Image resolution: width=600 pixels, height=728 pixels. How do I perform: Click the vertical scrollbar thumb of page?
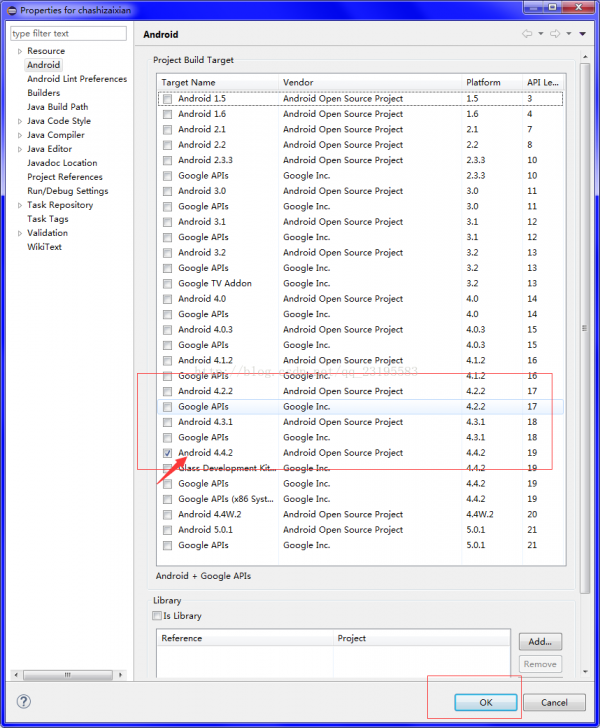pos(585,328)
